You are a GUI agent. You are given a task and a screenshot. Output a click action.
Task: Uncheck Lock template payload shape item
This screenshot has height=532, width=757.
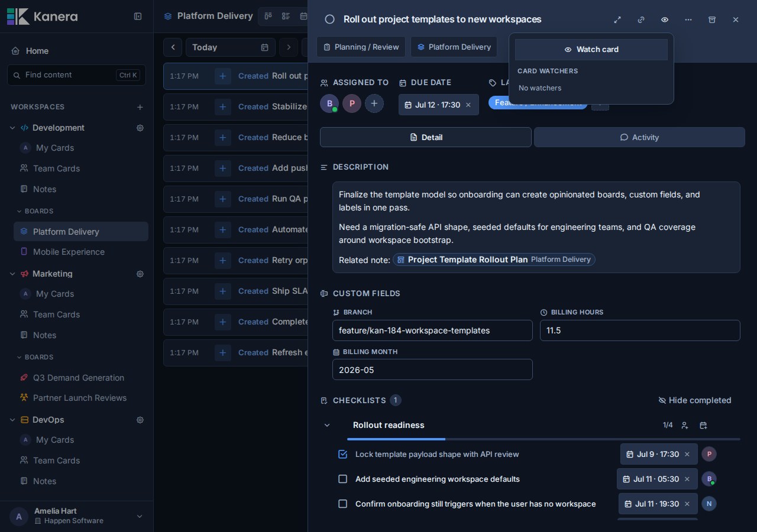click(x=342, y=454)
